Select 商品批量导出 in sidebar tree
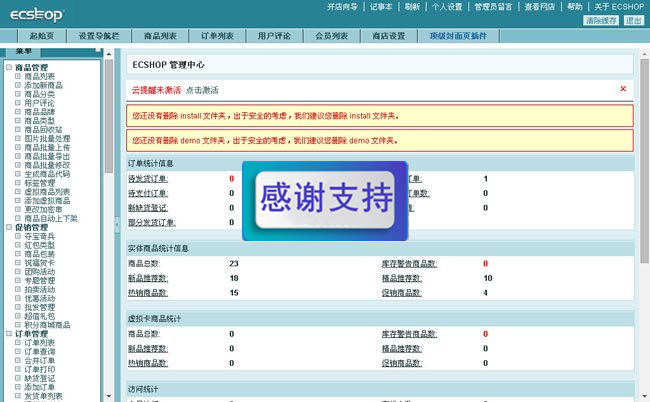 point(47,156)
